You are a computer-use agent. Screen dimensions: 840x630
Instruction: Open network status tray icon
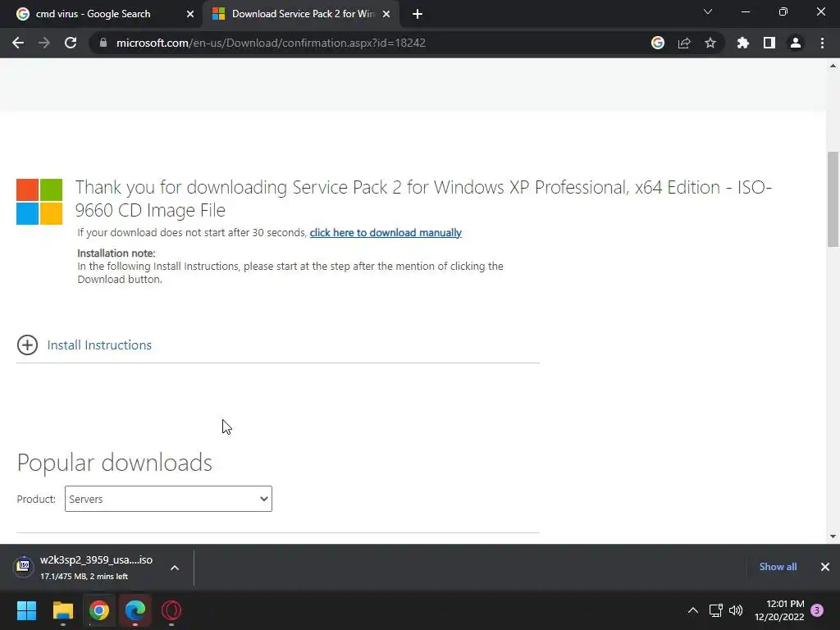pos(715,610)
